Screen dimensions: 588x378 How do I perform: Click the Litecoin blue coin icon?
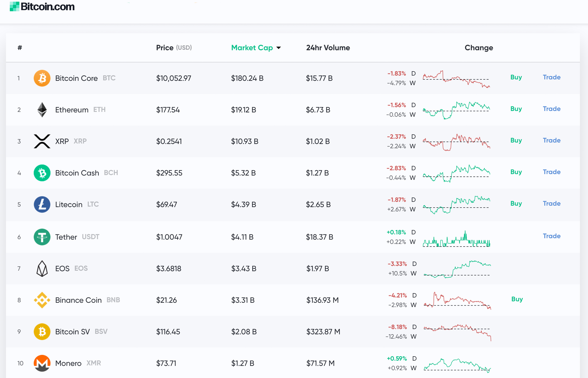click(42, 205)
